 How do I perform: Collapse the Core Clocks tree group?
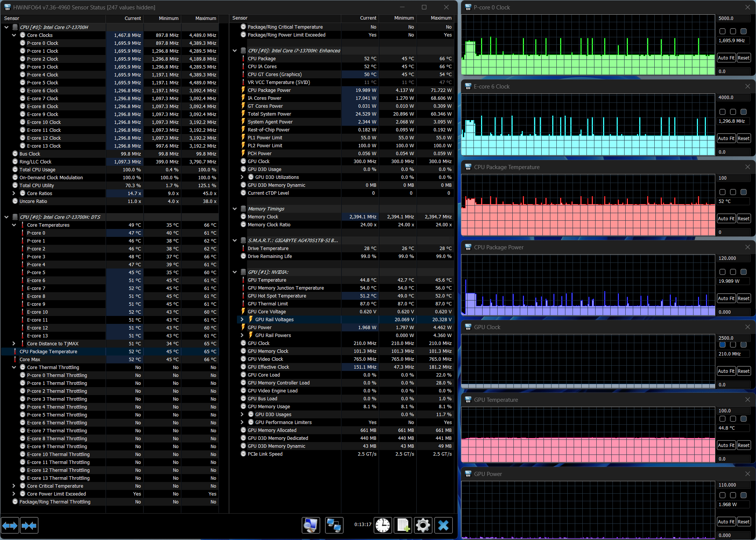(14, 35)
